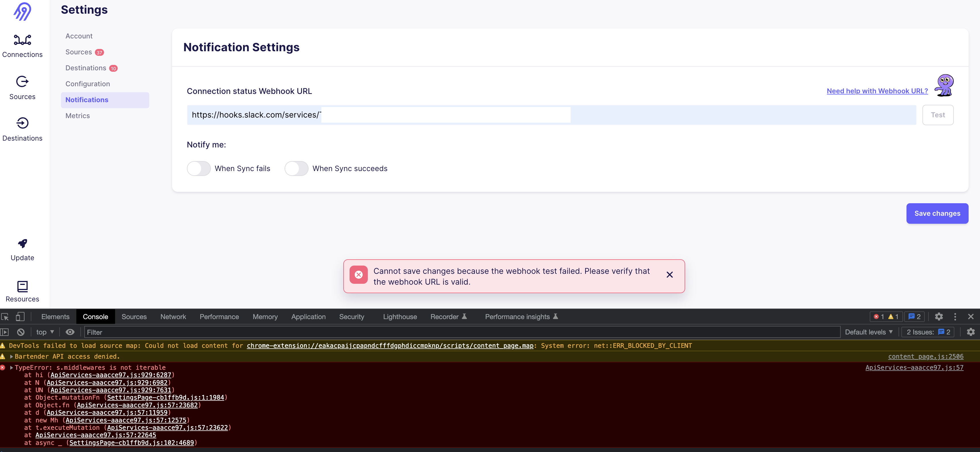Activate the inspect element picker in DevTools

[x=5, y=316]
